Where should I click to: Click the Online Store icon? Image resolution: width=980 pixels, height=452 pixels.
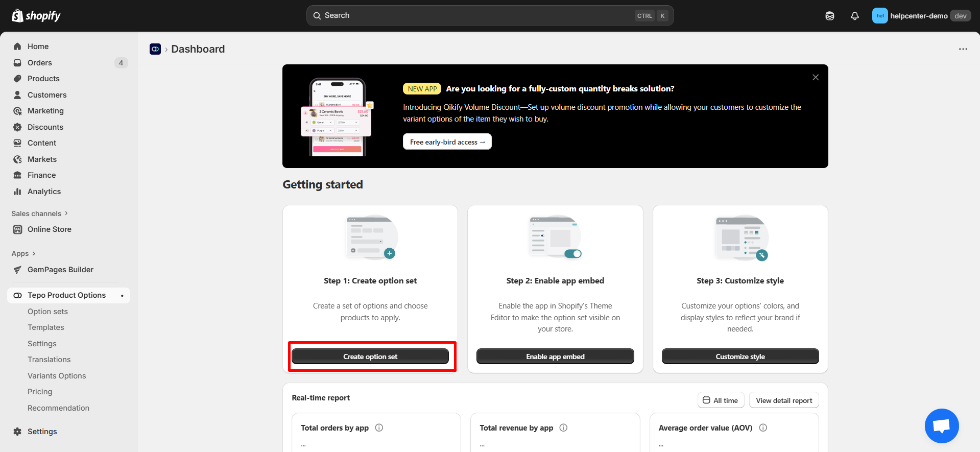[x=17, y=229]
